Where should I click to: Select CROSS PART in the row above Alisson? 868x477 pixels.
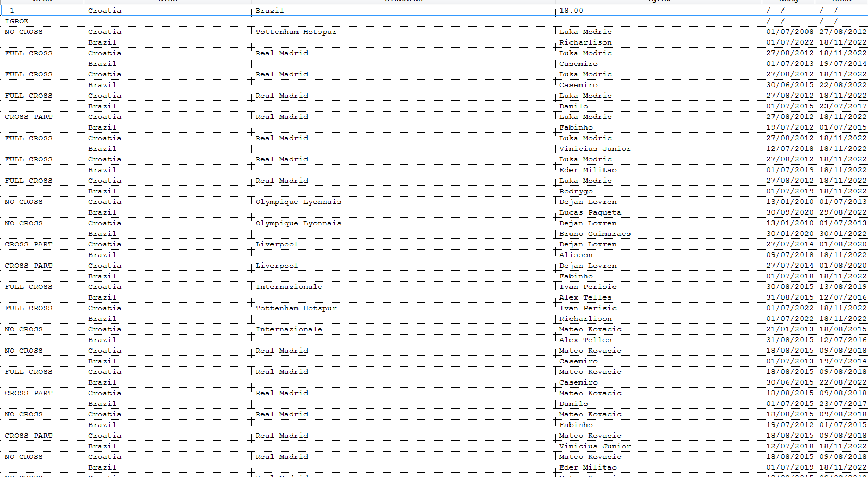(29, 244)
